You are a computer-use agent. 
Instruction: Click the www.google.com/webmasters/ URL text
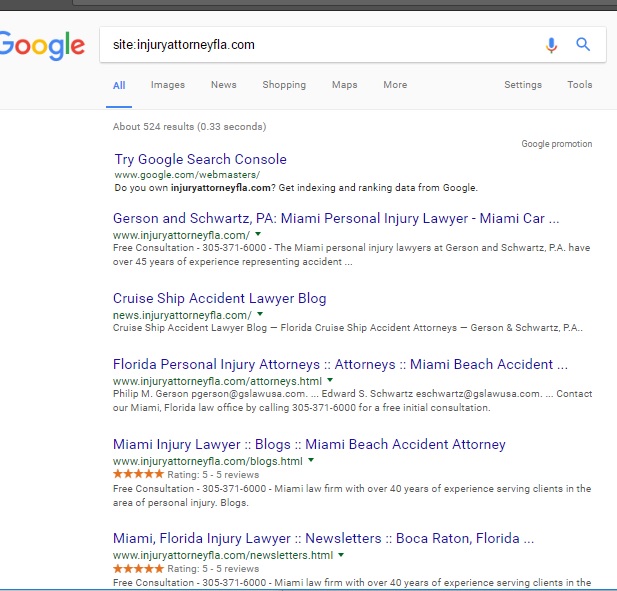pyautogui.click(x=187, y=175)
